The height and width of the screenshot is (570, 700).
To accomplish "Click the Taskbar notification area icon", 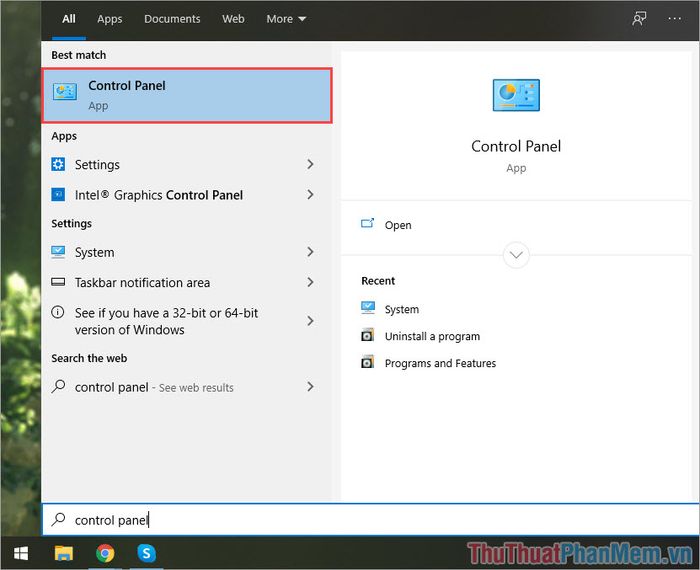I will click(58, 282).
